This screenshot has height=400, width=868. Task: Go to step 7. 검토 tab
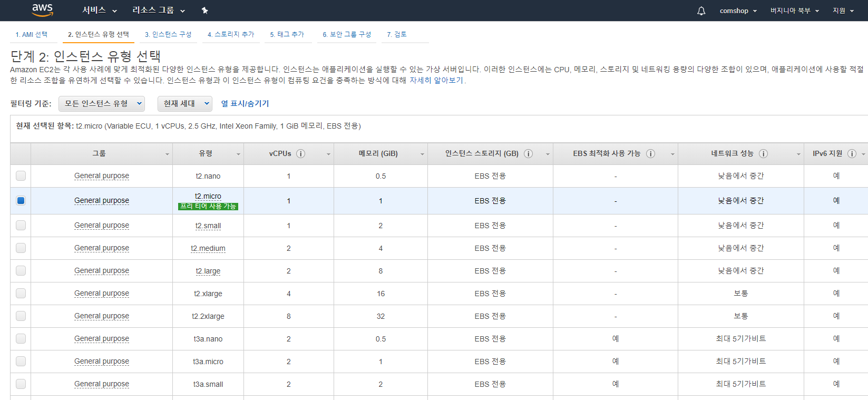coord(397,34)
